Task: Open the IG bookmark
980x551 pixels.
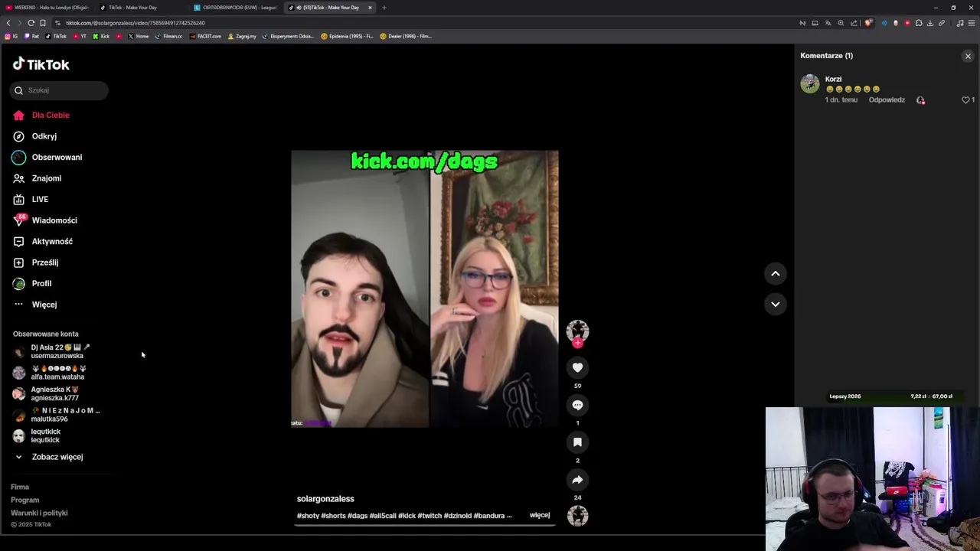Action: click(x=11, y=36)
